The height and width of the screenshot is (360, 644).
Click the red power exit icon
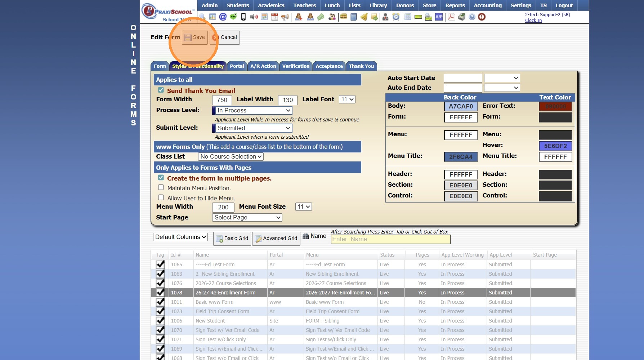point(482,17)
